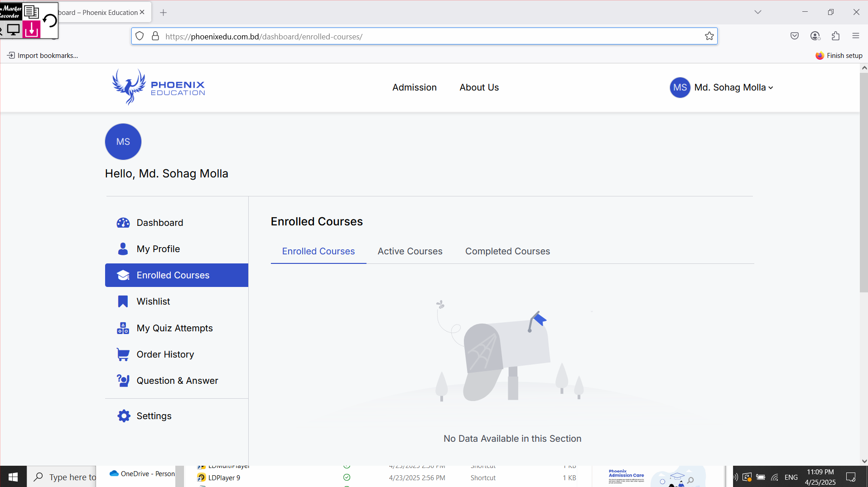Click the Dashboard gauge icon in sidebar
The image size is (868, 487).
(x=123, y=223)
